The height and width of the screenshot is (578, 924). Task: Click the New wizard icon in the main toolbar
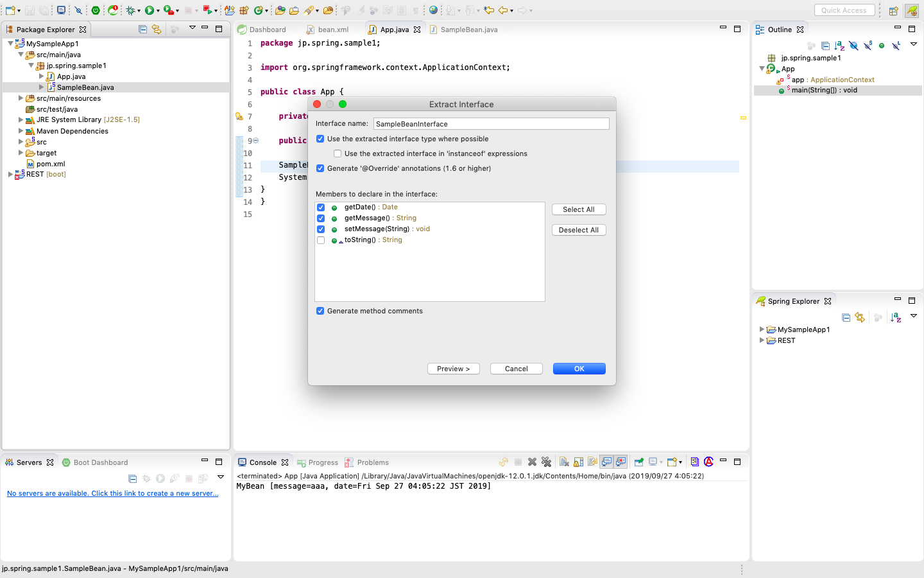click(10, 10)
